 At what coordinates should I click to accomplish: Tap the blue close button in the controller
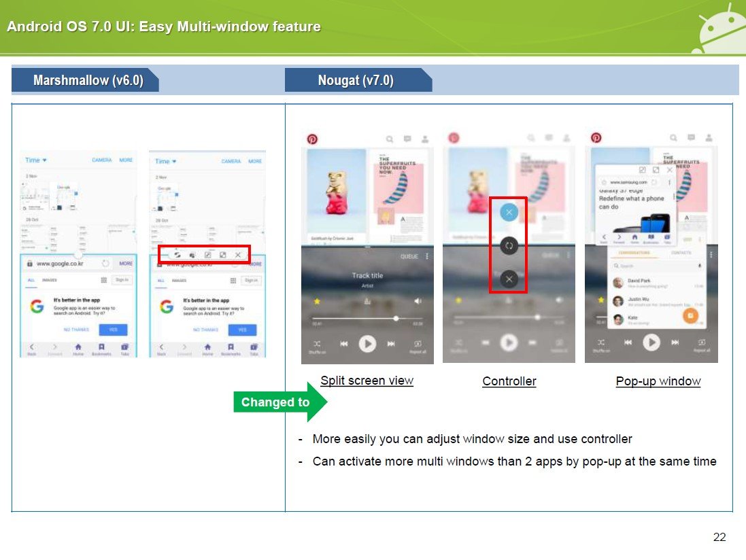click(x=509, y=213)
